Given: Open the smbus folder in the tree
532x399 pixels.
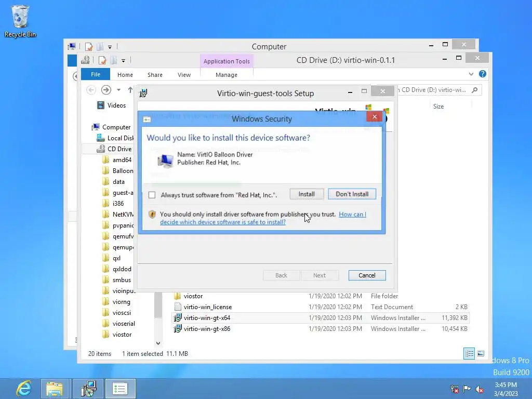Looking at the screenshot, I should point(117,280).
